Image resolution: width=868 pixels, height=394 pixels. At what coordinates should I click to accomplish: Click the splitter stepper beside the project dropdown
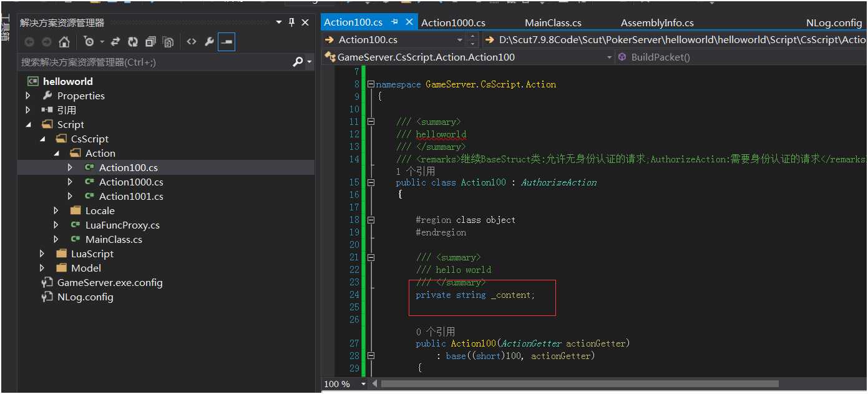[x=472, y=39]
